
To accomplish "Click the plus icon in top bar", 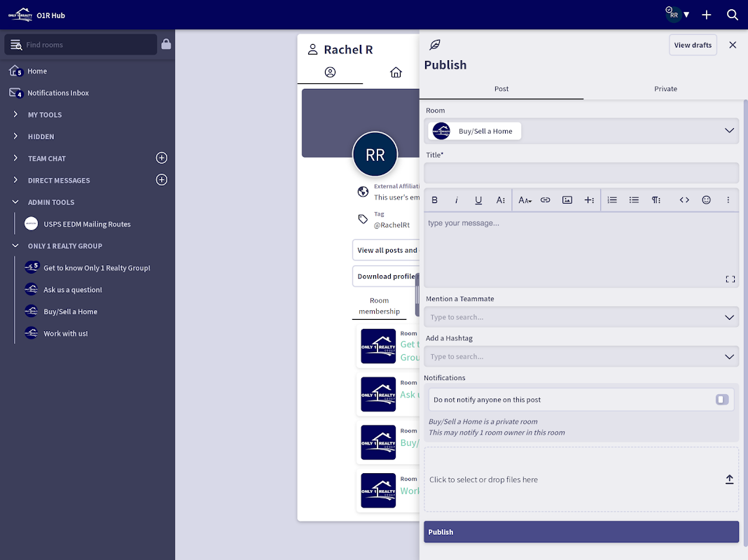I will pyautogui.click(x=707, y=15).
